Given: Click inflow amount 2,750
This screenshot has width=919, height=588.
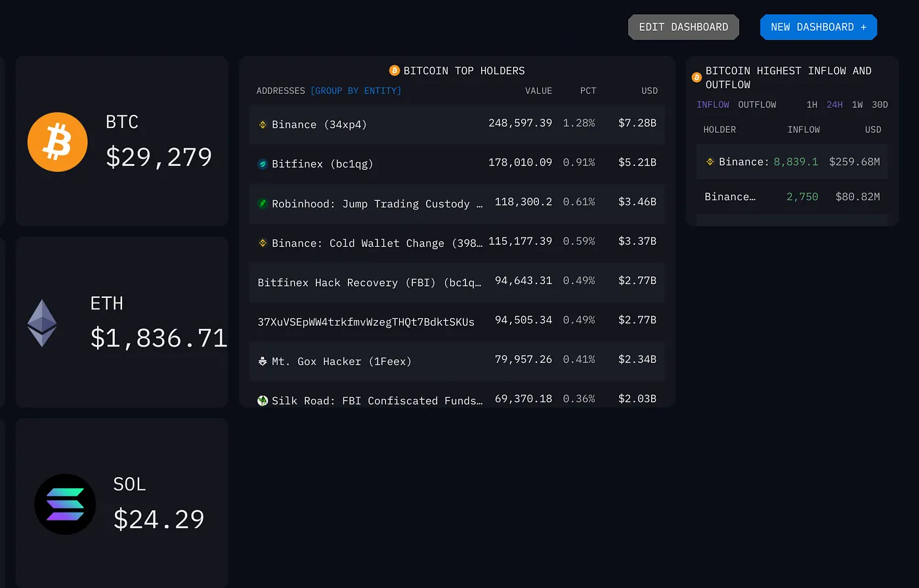Looking at the screenshot, I should [802, 196].
